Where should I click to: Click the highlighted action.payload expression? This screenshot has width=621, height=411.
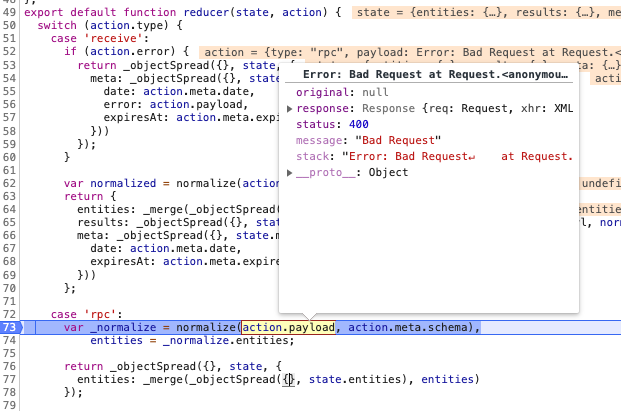point(288,327)
